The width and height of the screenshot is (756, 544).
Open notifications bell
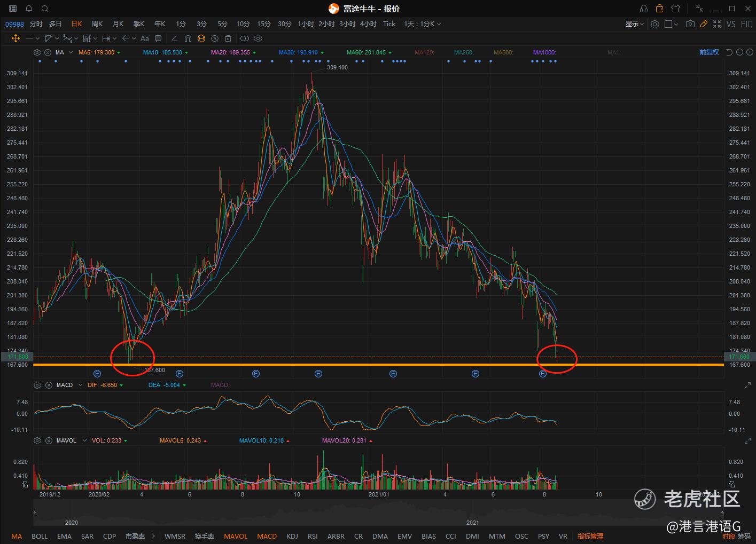point(29,9)
